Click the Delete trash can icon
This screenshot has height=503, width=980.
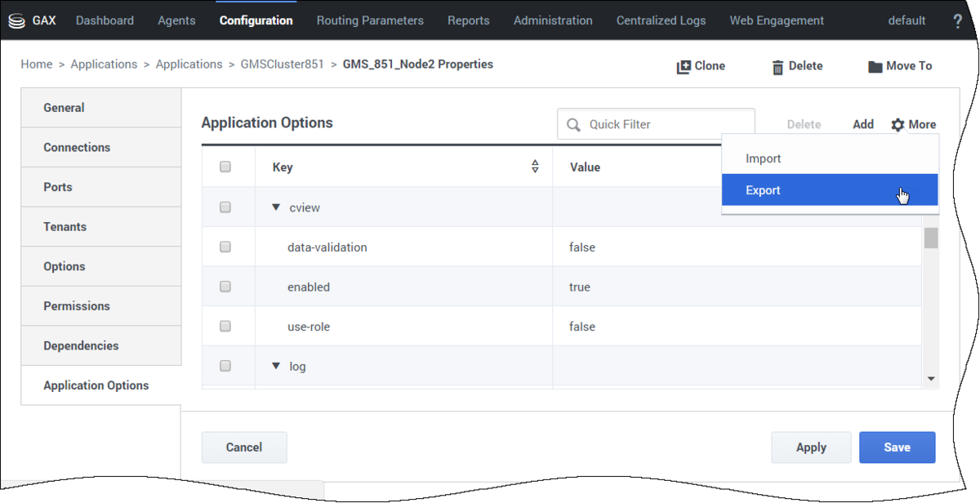[777, 67]
